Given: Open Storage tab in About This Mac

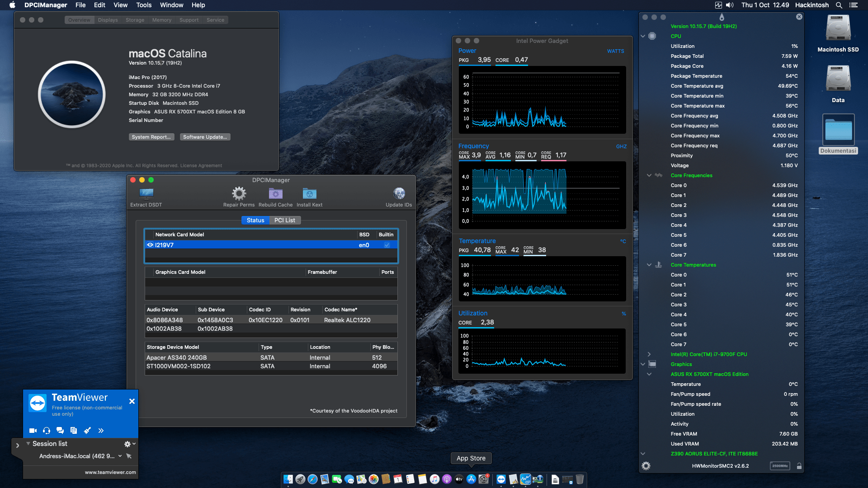Looking at the screenshot, I should click(x=135, y=20).
